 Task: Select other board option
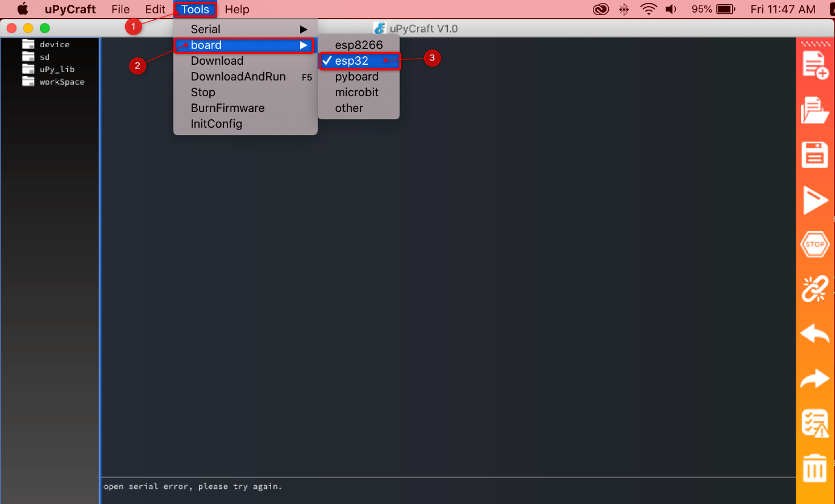pyautogui.click(x=359, y=108)
